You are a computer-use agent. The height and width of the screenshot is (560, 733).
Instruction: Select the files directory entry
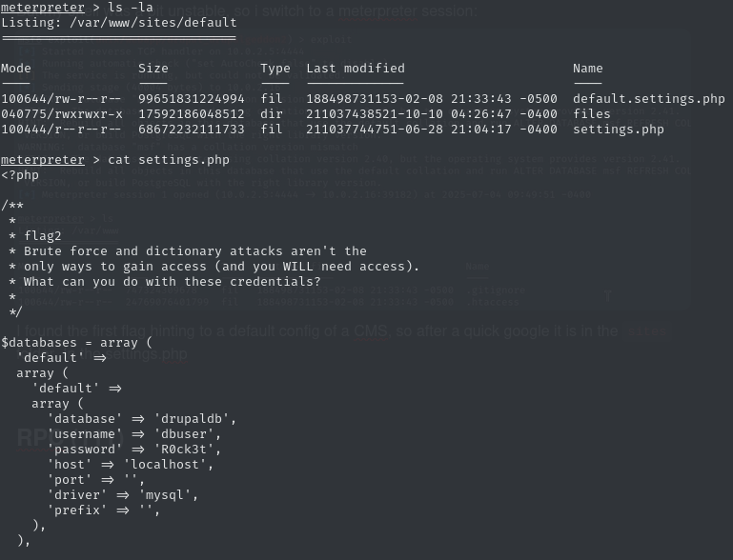point(591,114)
